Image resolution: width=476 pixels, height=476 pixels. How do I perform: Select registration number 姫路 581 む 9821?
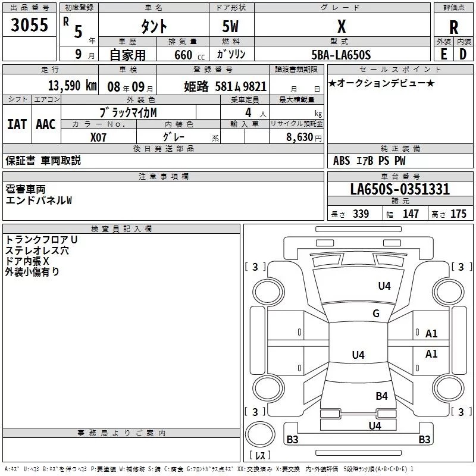click(x=226, y=86)
